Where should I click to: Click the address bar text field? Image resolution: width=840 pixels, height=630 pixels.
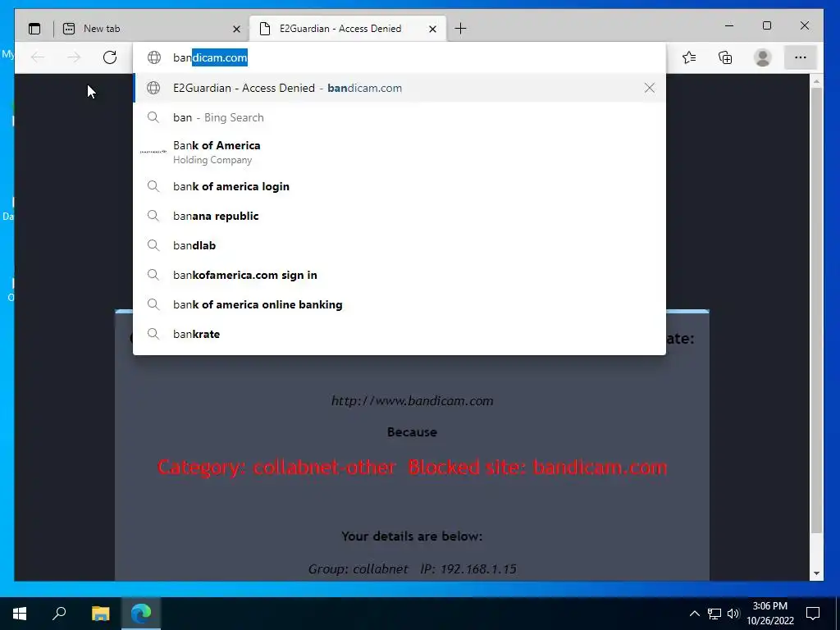click(399, 57)
